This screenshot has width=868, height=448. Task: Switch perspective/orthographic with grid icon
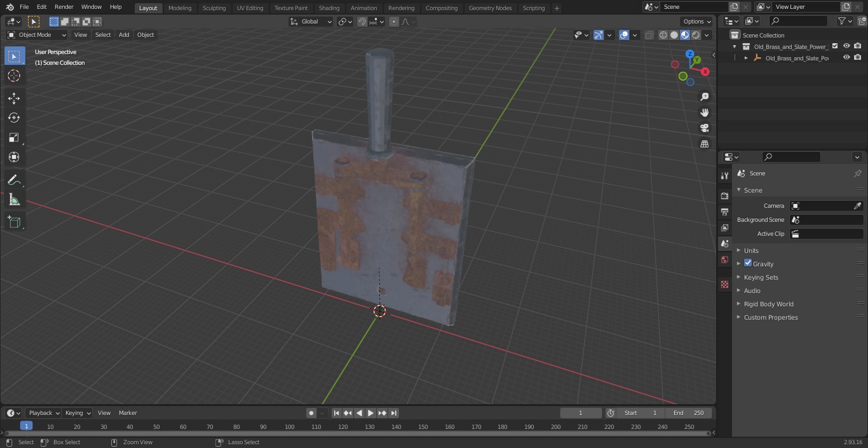point(704,144)
